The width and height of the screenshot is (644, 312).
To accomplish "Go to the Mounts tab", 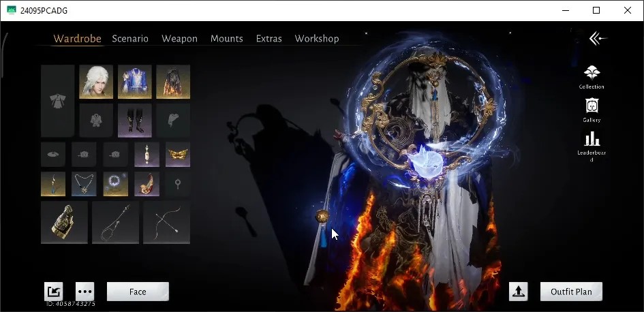I will click(227, 39).
